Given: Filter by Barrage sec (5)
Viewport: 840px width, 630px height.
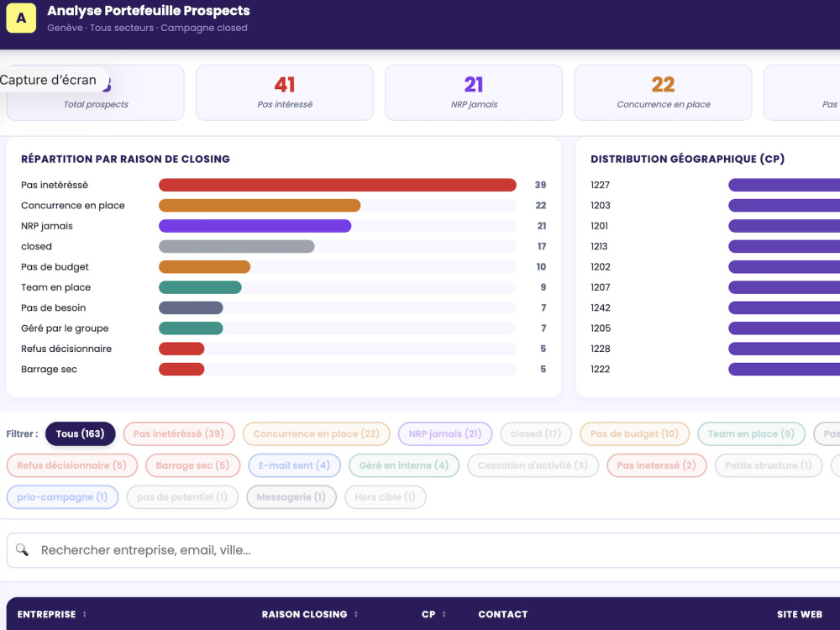Looking at the screenshot, I should pyautogui.click(x=193, y=465).
